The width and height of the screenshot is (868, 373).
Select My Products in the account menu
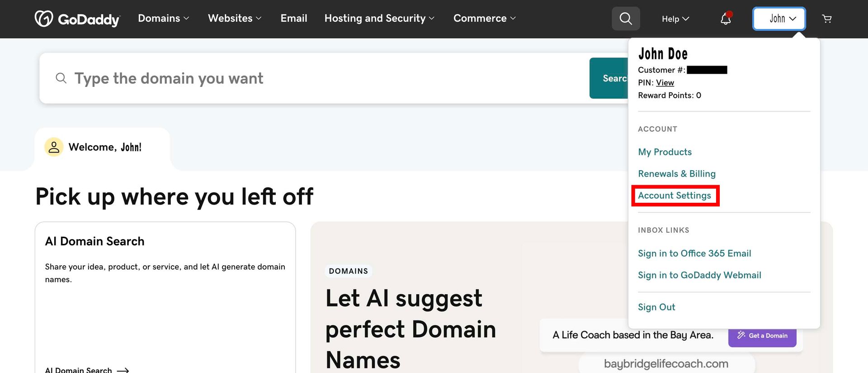(665, 152)
